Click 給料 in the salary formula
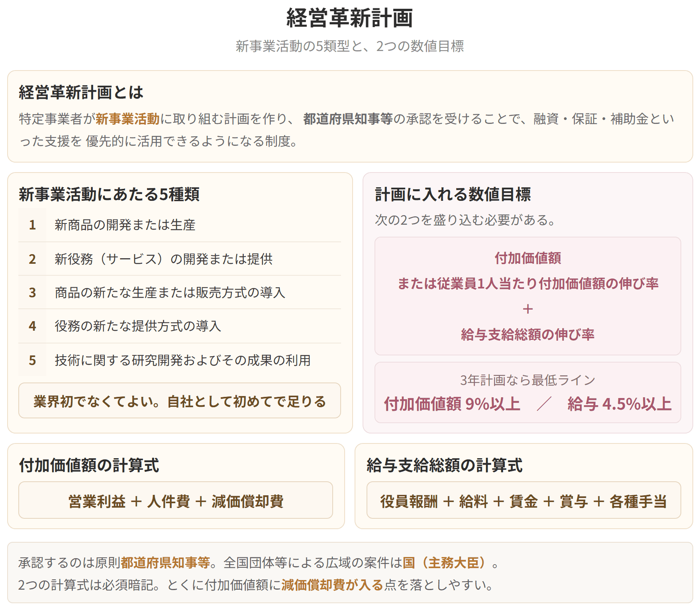 pos(473,502)
